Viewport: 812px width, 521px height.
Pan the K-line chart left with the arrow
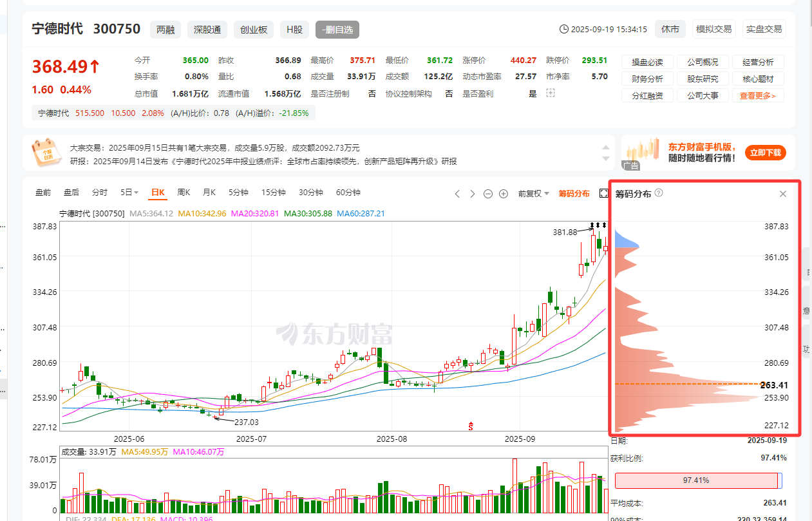pyautogui.click(x=457, y=193)
